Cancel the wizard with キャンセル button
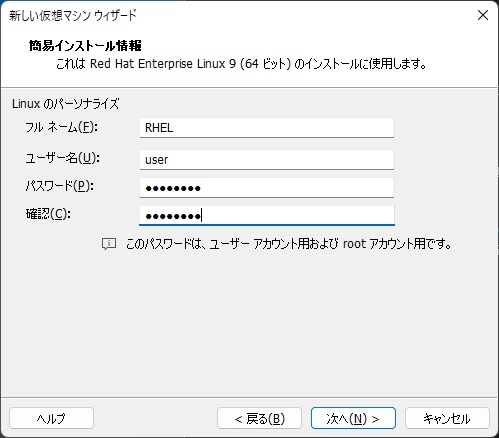Viewport: 499px width, 438px height. (x=447, y=418)
